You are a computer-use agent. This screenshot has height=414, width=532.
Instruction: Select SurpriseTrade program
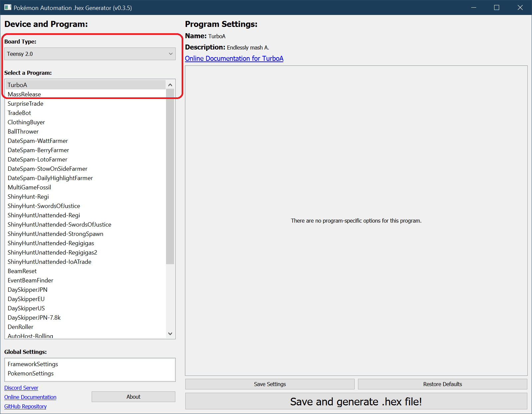85,103
